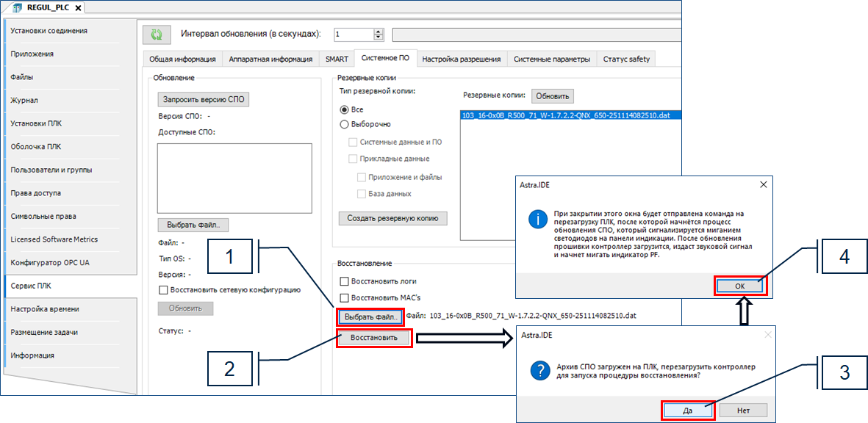The width and height of the screenshot is (868, 423).
Task: Select the "Выборочно" backup type option
Action: [344, 124]
